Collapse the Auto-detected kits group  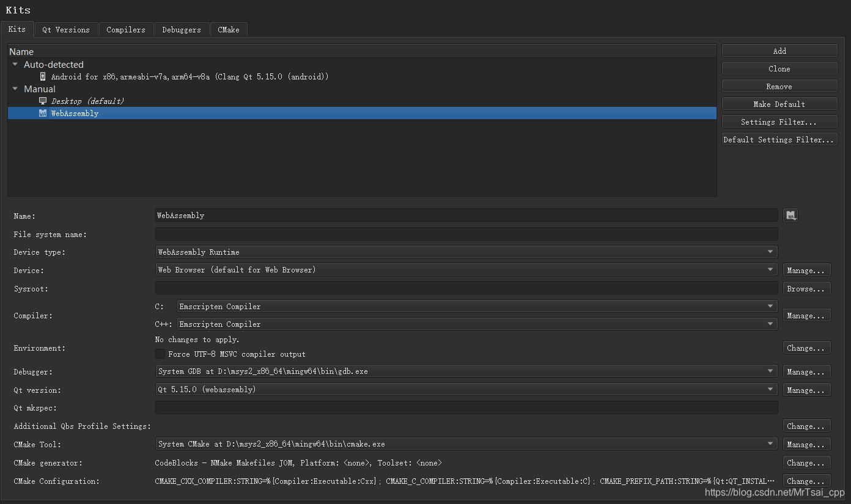(x=15, y=64)
